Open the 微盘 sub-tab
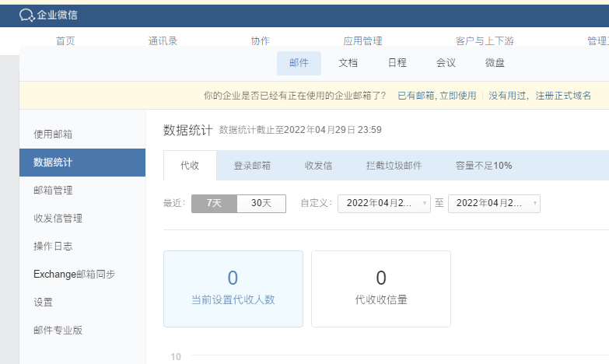Viewport: 609px width, 364px height. click(x=495, y=63)
